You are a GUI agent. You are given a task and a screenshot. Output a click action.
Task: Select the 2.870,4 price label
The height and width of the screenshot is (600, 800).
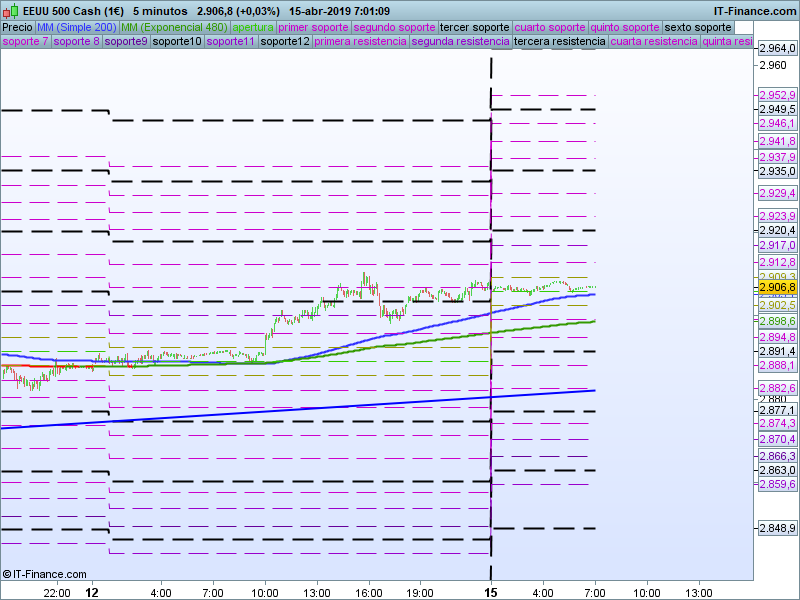point(777,439)
